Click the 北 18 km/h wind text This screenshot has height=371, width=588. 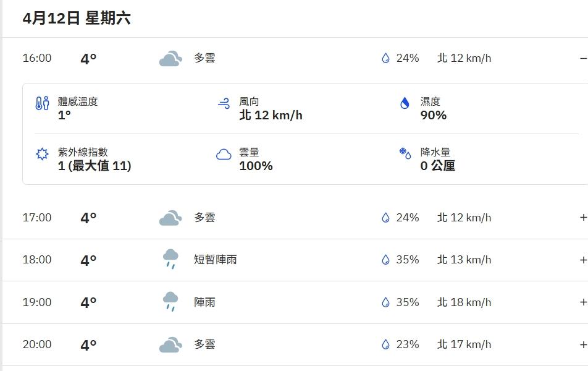point(464,302)
